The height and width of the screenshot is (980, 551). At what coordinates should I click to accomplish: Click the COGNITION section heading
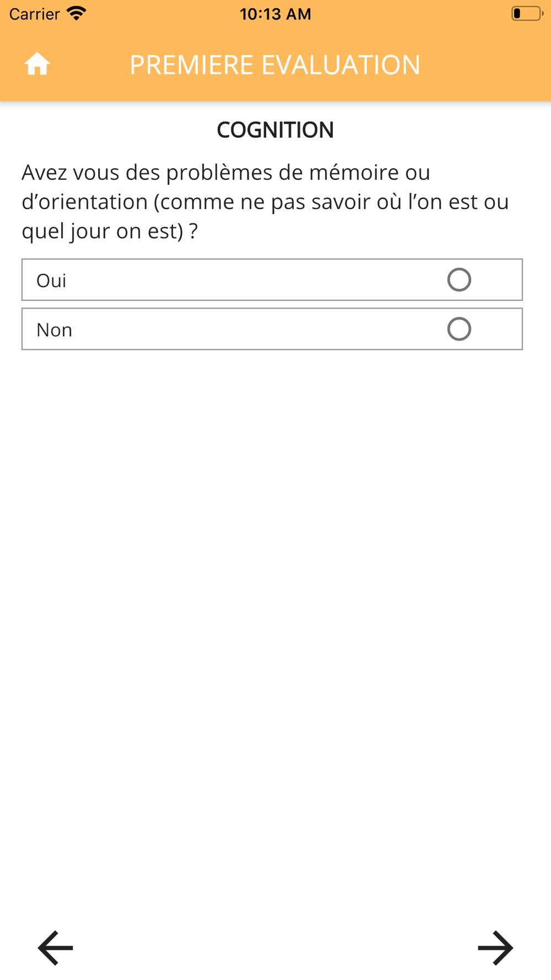tap(275, 130)
